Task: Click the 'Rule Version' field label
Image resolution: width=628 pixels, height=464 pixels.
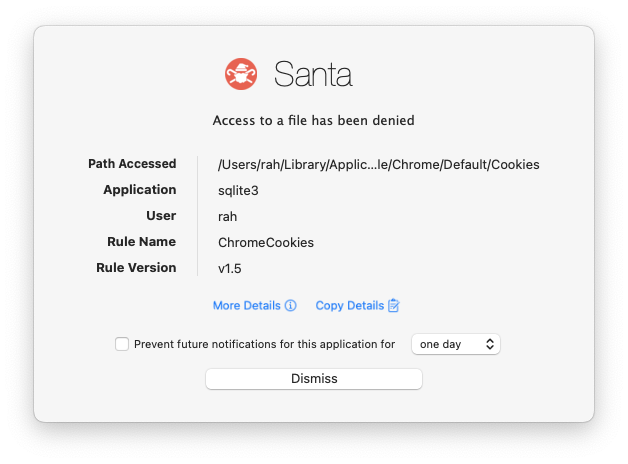Action: pyautogui.click(x=136, y=268)
